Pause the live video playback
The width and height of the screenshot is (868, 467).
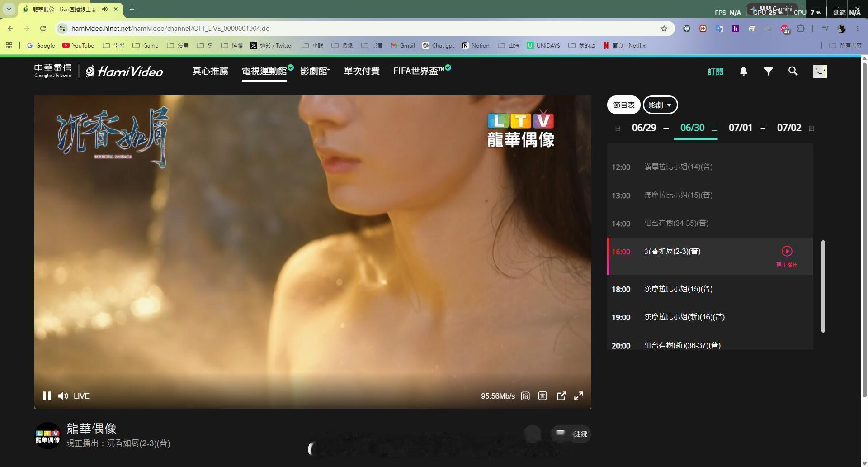[x=47, y=396]
